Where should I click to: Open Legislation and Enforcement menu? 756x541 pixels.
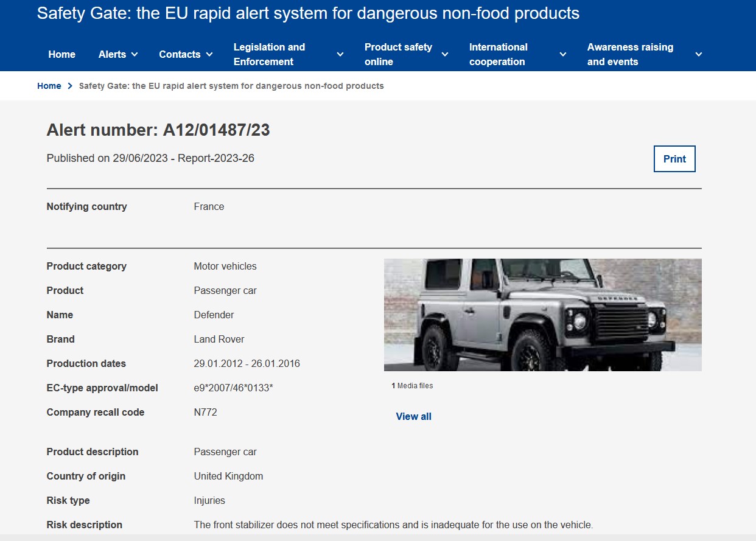[x=269, y=54]
